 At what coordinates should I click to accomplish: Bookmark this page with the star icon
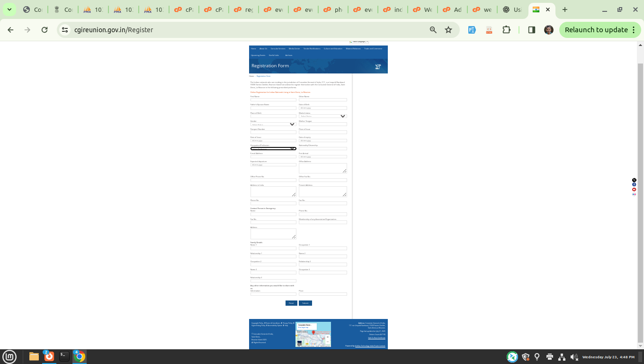(448, 30)
